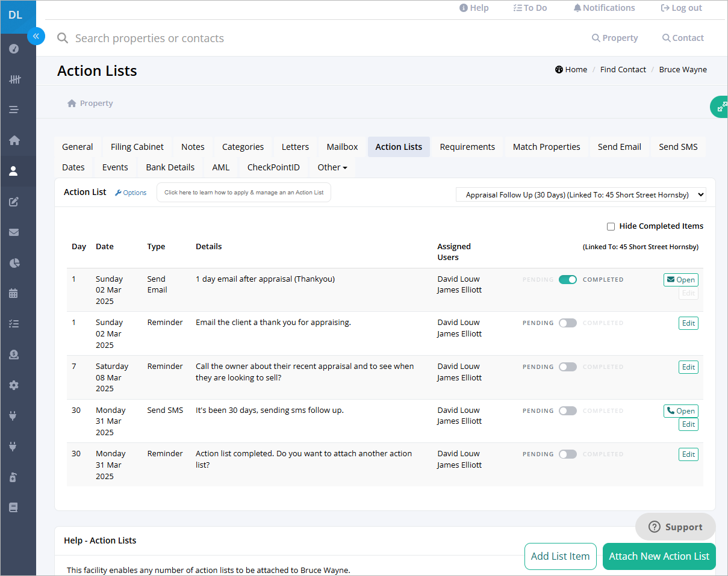728x576 pixels.
Task: Open the home icon in the sidebar
Action: tap(14, 140)
